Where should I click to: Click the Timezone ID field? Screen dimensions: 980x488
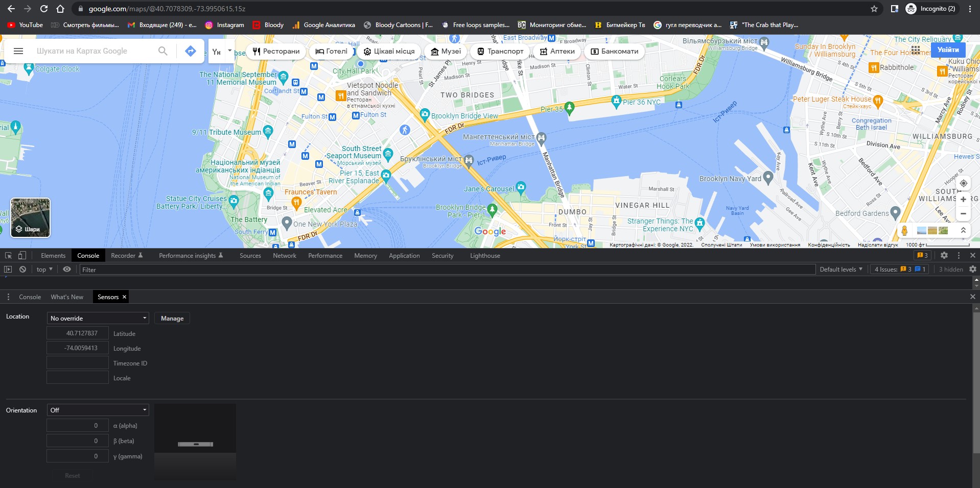click(78, 363)
